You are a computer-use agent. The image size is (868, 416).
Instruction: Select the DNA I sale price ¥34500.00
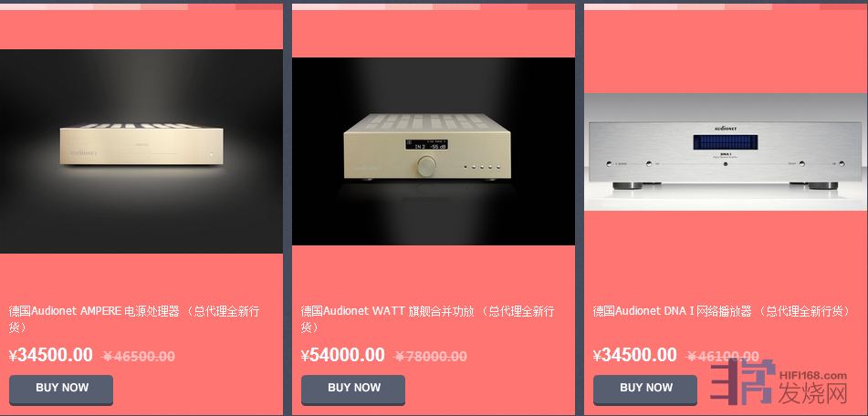[x=635, y=355]
